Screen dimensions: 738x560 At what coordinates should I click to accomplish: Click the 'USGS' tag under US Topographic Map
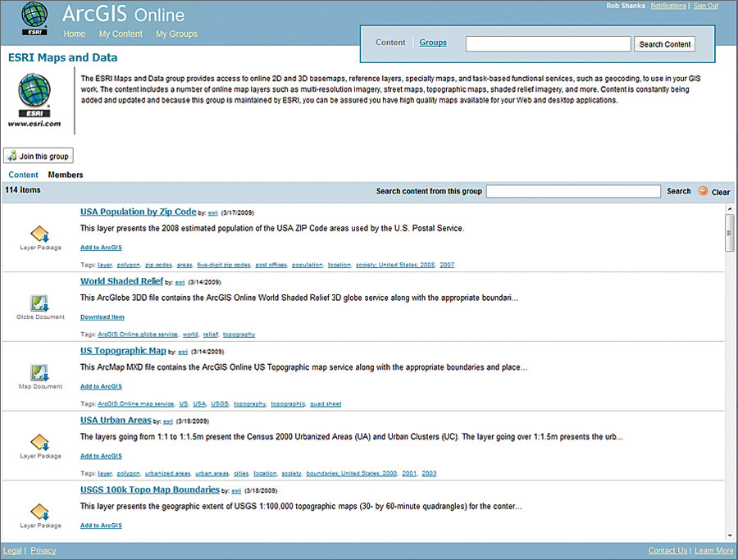219,403
